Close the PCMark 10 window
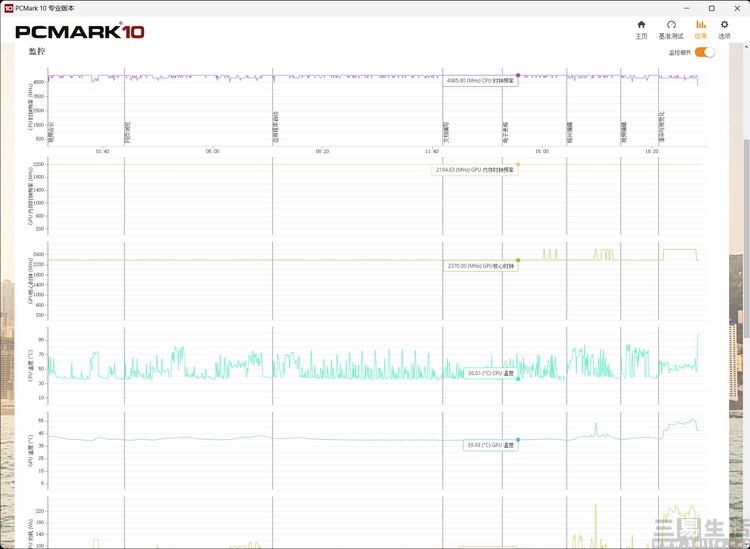Viewport: 750px width, 549px height. [x=737, y=8]
